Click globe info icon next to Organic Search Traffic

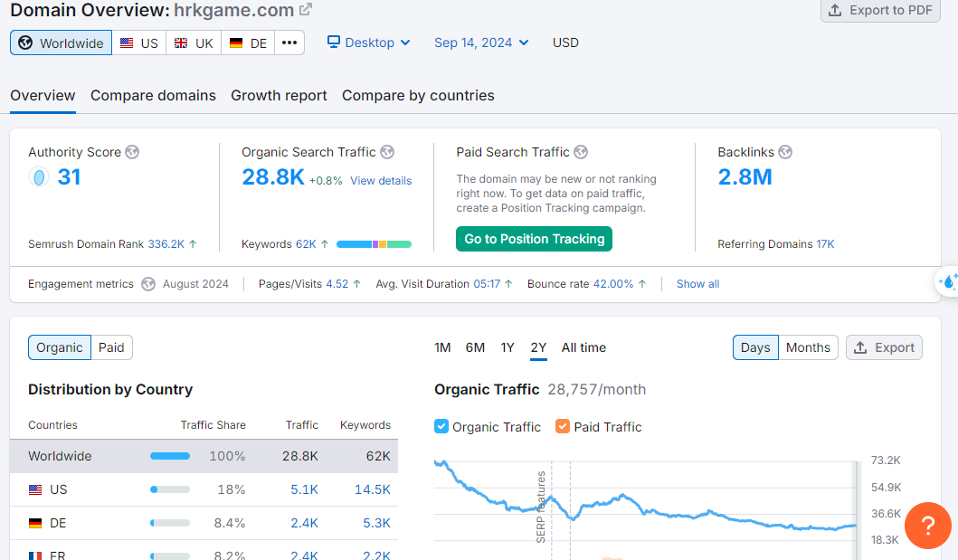coord(387,152)
